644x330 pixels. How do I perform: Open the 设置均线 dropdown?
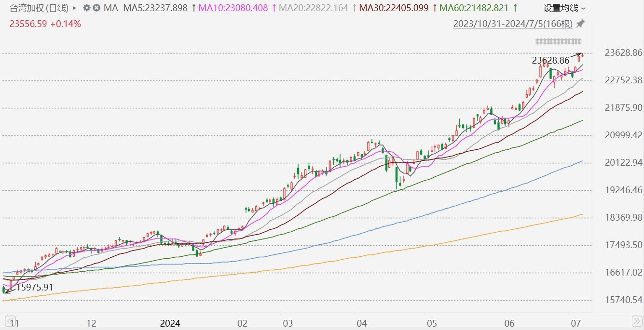pyautogui.click(x=564, y=8)
